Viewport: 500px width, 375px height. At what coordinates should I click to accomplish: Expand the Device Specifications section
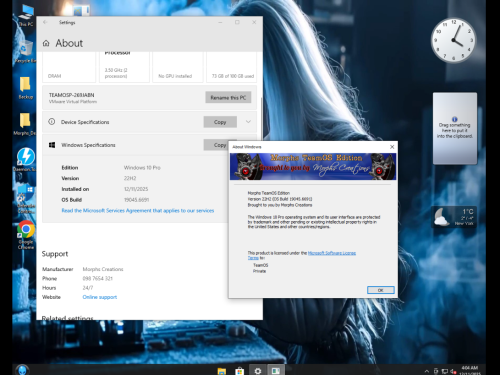(248, 122)
